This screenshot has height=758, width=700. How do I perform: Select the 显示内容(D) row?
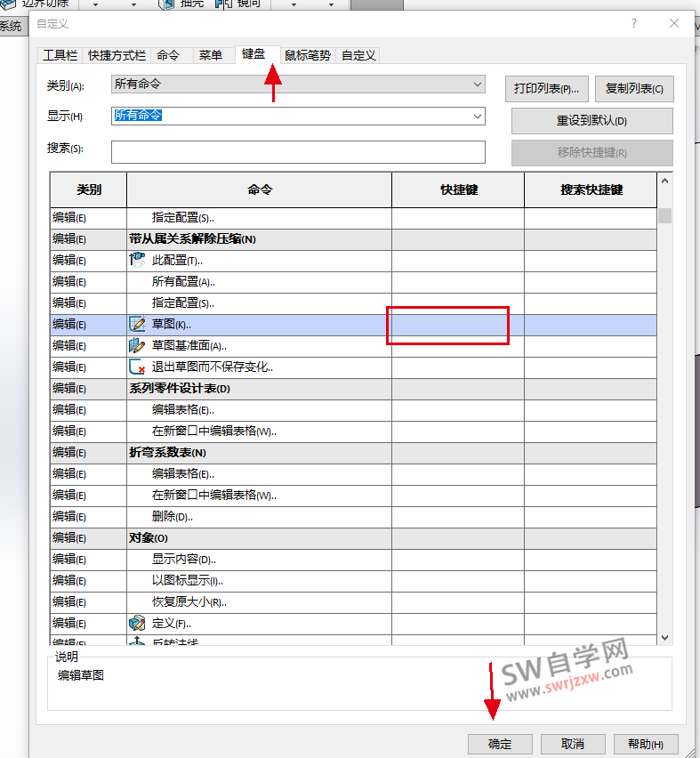(x=353, y=559)
